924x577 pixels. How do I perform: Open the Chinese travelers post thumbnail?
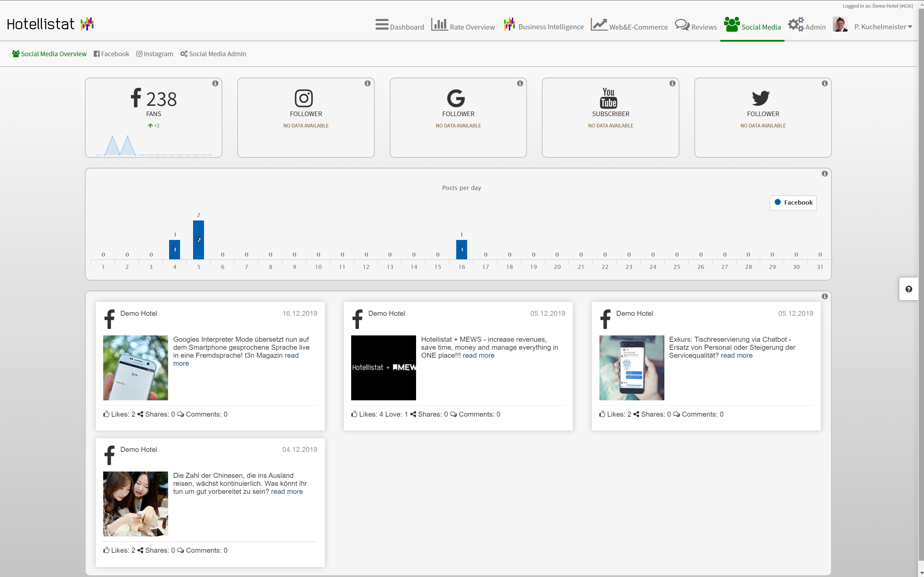pyautogui.click(x=135, y=504)
